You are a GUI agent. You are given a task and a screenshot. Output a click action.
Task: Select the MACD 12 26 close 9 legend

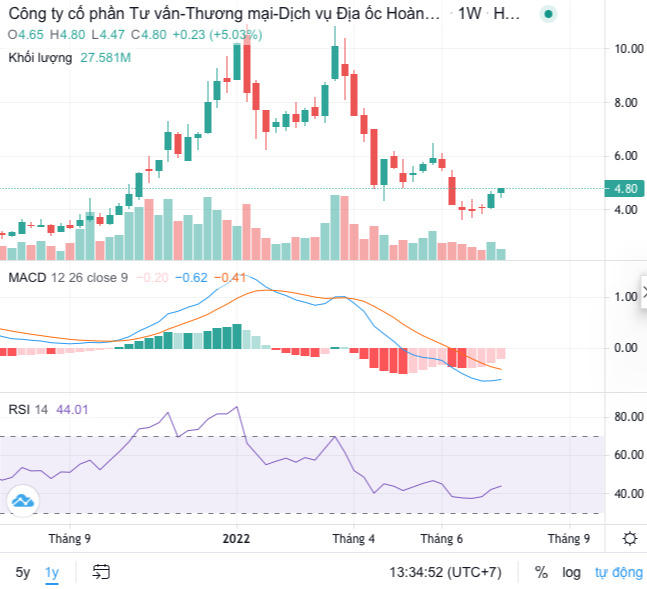pyautogui.click(x=68, y=277)
